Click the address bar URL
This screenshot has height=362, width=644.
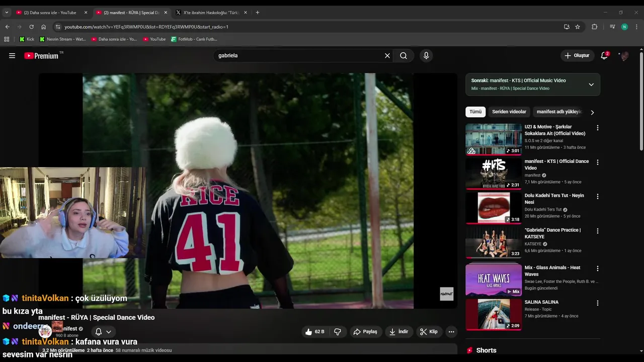click(146, 27)
